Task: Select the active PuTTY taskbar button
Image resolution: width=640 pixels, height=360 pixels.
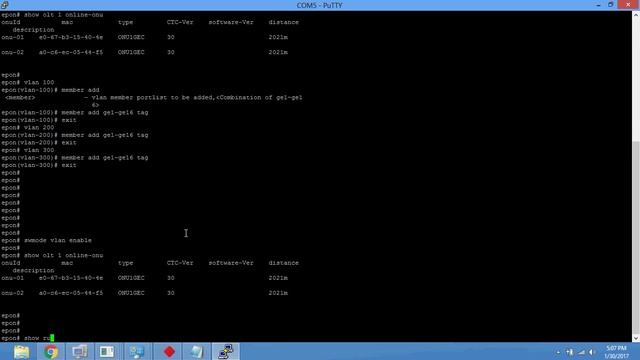Action: pos(226,351)
